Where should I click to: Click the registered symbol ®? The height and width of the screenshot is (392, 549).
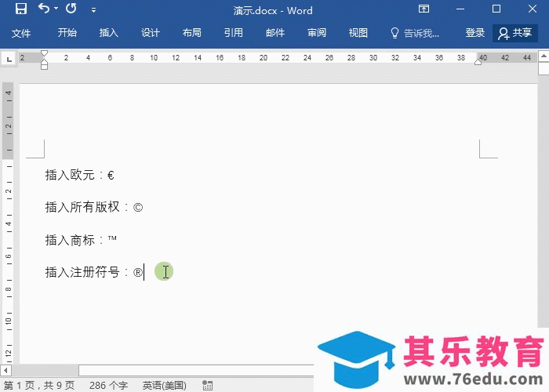coord(137,272)
